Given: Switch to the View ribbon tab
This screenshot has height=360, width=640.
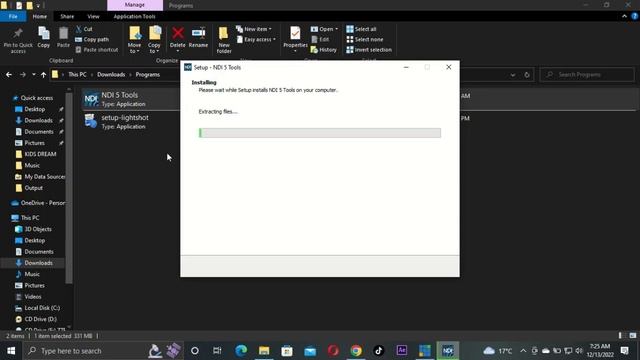Looking at the screenshot, I should 93,16.
